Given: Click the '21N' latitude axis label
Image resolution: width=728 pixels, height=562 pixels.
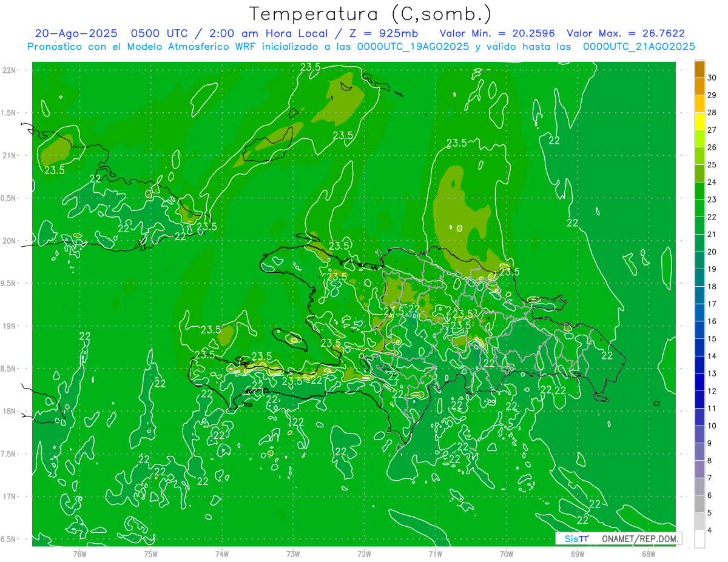Looking at the screenshot, I should (x=10, y=155).
